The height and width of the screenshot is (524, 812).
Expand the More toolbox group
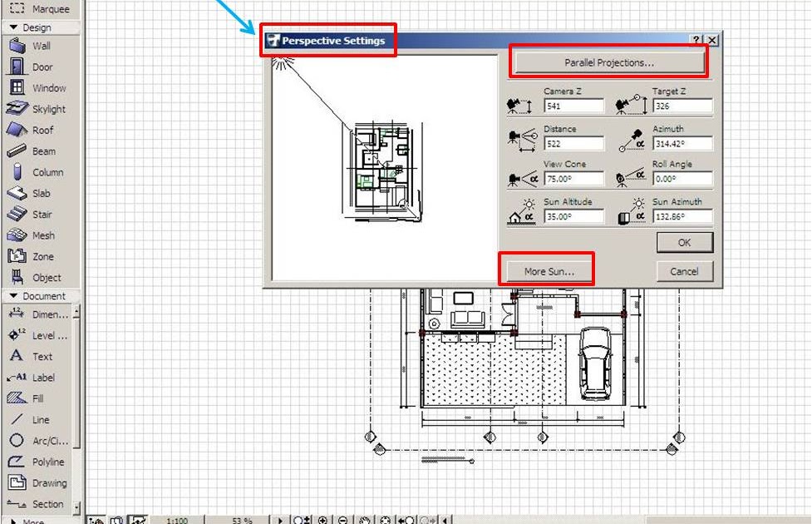[x=13, y=521]
